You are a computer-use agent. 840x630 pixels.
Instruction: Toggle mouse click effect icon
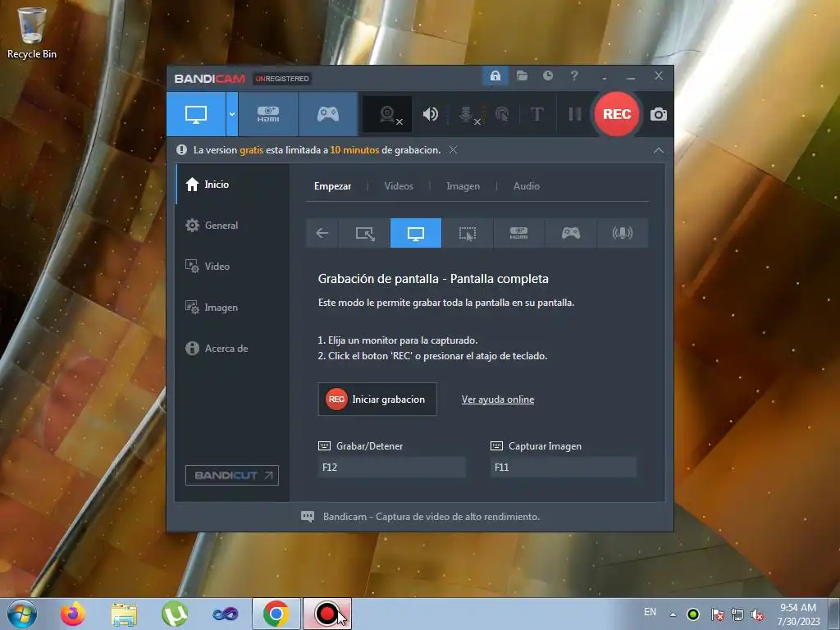click(x=502, y=114)
